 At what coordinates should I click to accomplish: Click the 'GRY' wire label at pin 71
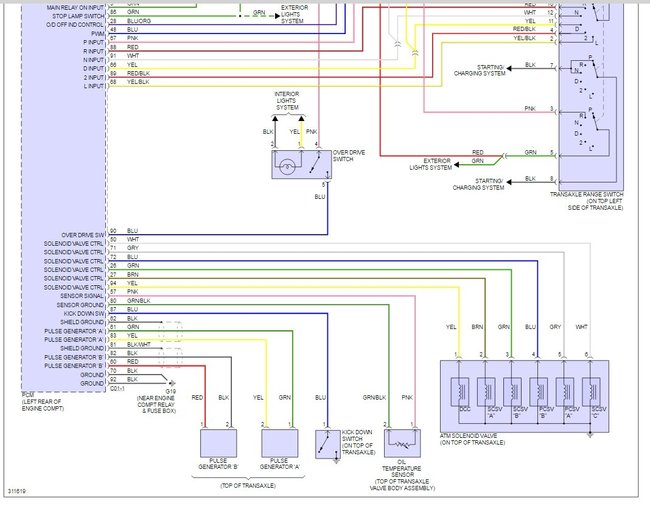click(x=133, y=248)
